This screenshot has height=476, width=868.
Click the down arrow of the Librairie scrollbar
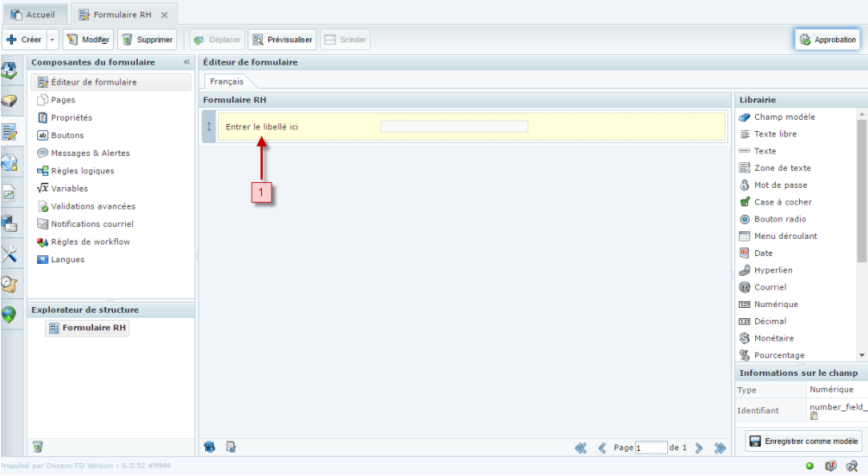[x=862, y=354]
